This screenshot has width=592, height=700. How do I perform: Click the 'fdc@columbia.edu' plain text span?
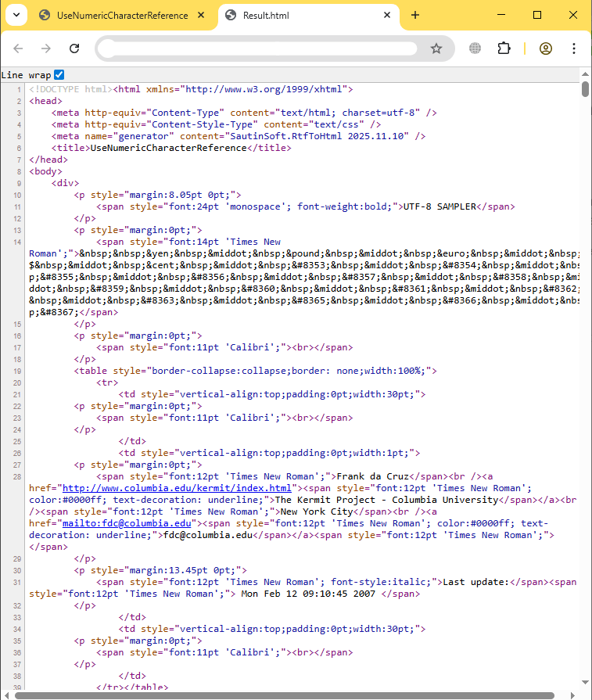[x=208, y=535]
